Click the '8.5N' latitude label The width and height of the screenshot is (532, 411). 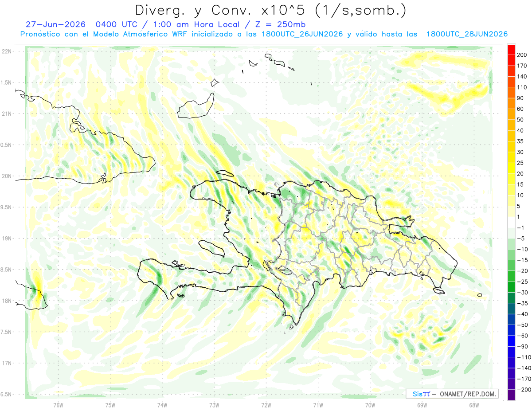7,270
